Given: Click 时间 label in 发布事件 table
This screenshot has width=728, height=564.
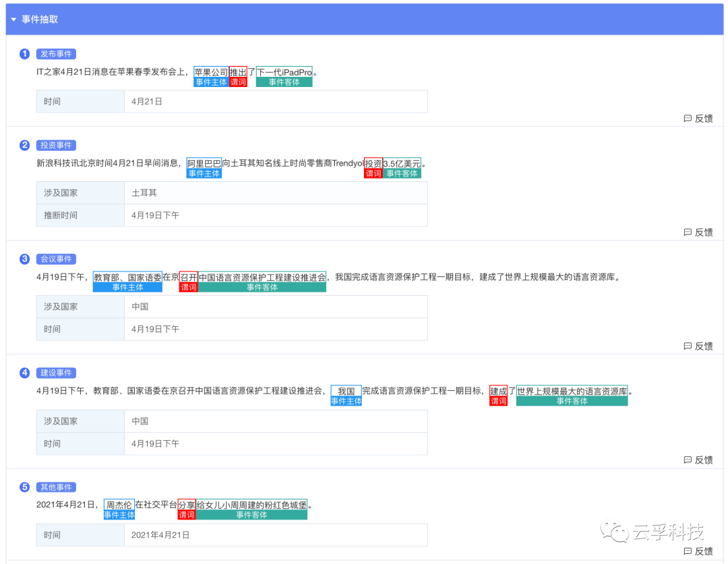Looking at the screenshot, I should (52, 102).
